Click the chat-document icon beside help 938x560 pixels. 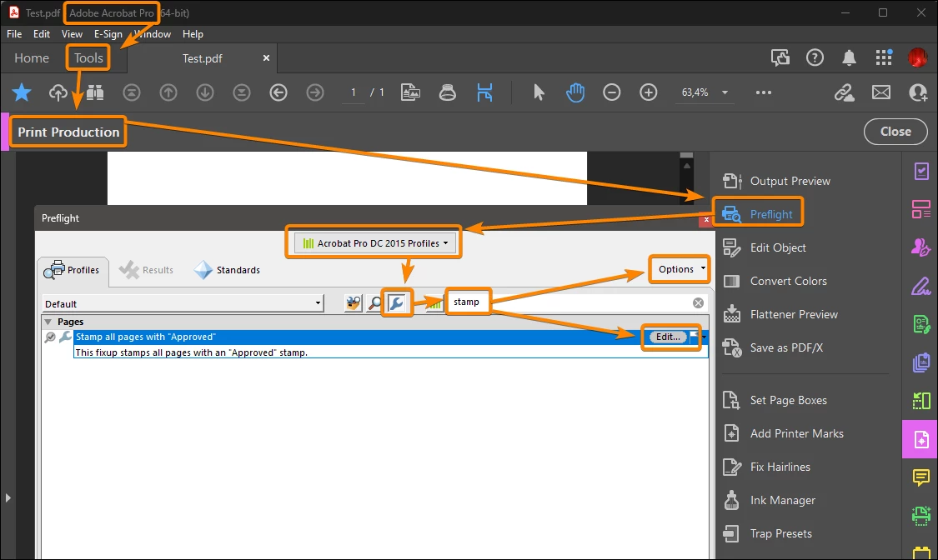780,58
